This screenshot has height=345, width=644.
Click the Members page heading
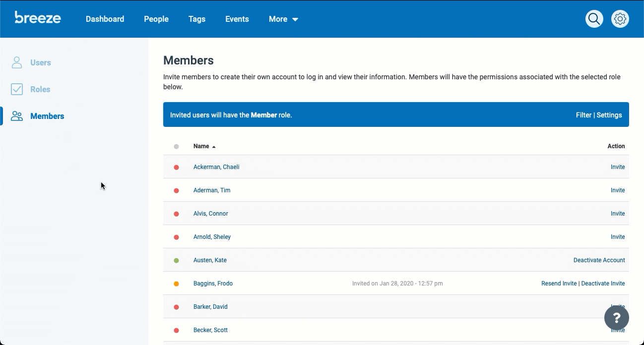189,60
